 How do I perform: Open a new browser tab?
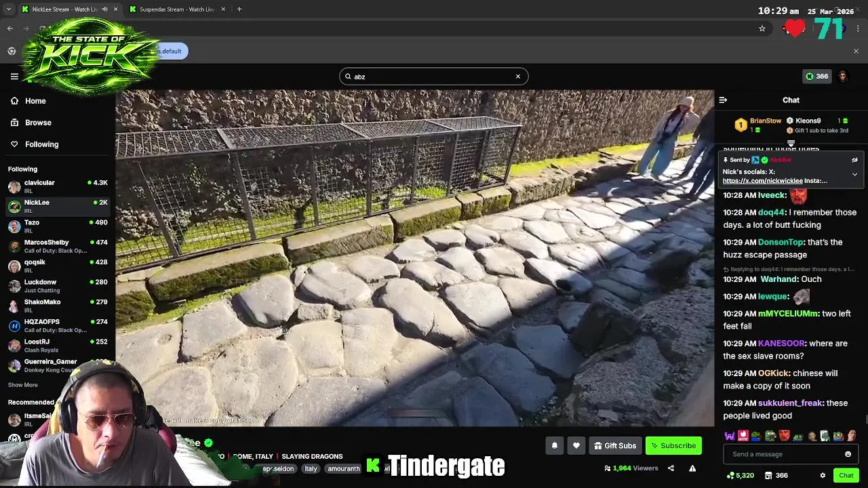click(239, 9)
